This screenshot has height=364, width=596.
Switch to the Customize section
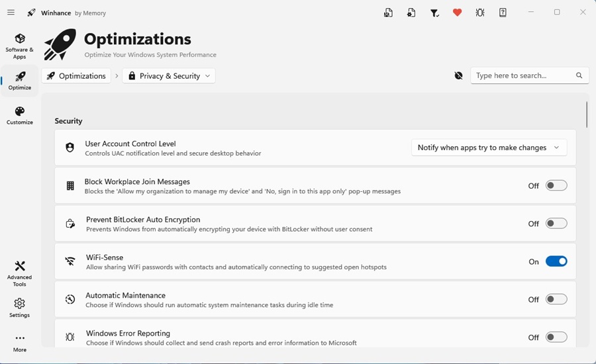coord(20,116)
